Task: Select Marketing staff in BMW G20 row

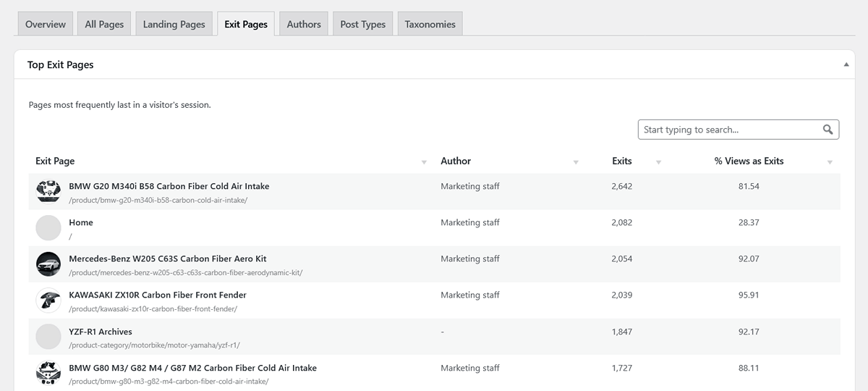Action: [x=470, y=186]
